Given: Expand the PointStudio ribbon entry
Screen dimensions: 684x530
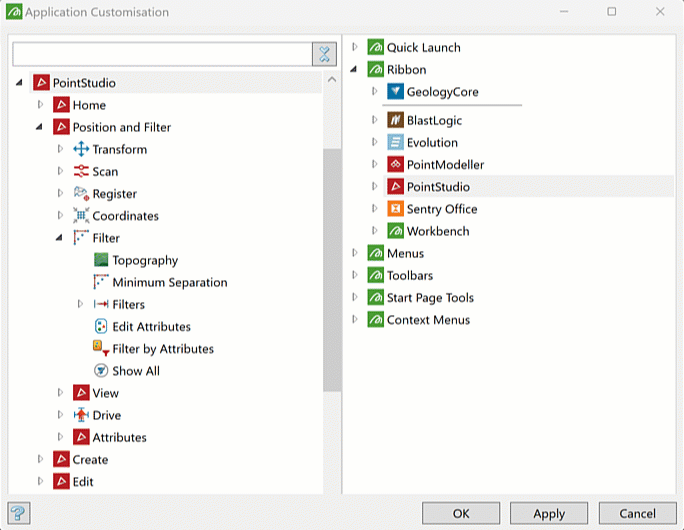Looking at the screenshot, I should click(x=374, y=186).
